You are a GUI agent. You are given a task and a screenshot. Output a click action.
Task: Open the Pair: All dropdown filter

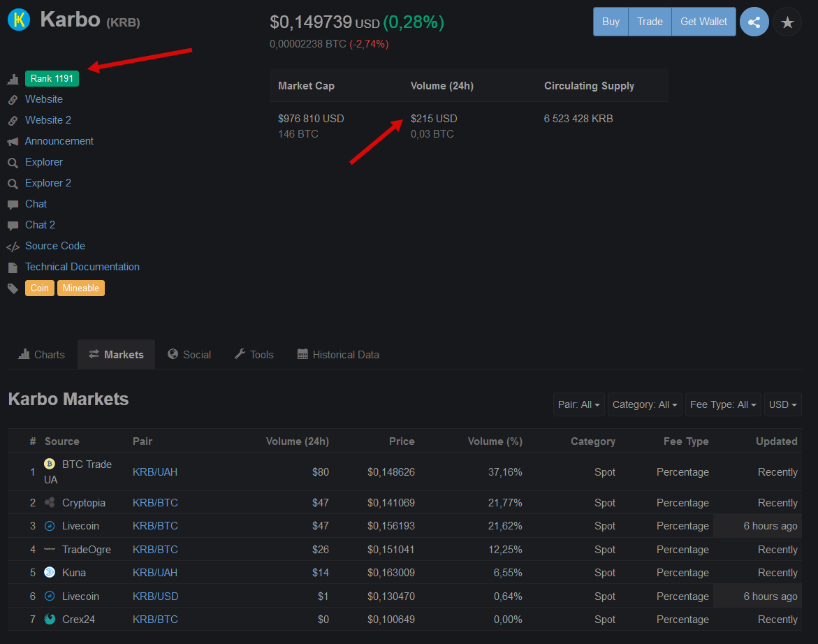578,404
